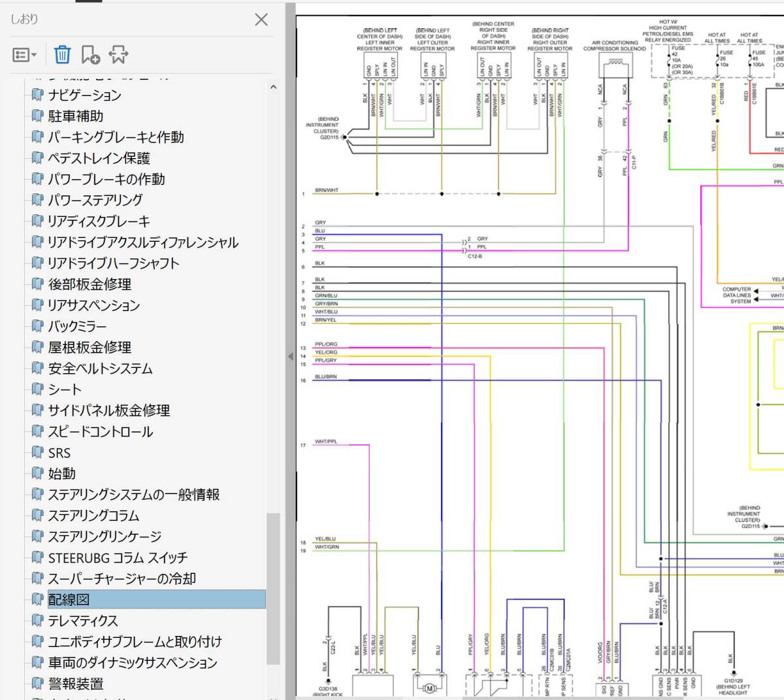This screenshot has height=700, width=784.
Task: Click the find current bookmark icon
Action: click(x=118, y=55)
